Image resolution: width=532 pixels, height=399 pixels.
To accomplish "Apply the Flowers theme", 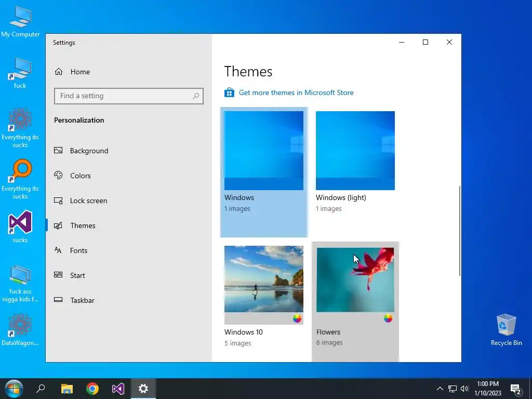I will (x=355, y=280).
